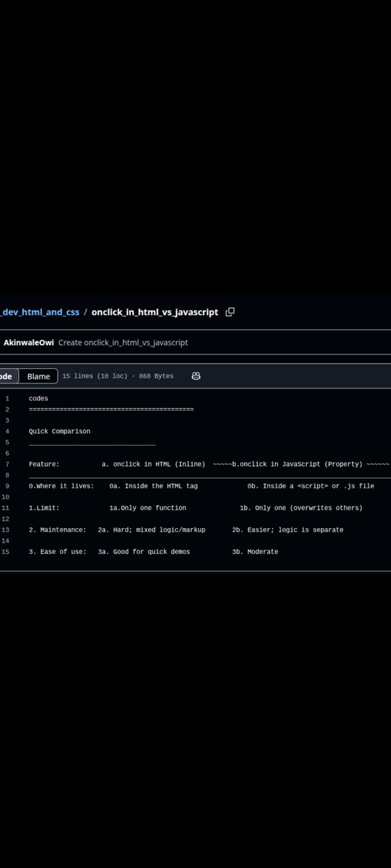Viewport: 391px width, 868px height.
Task: Switch to the Blame tab
Action: pyautogui.click(x=38, y=376)
